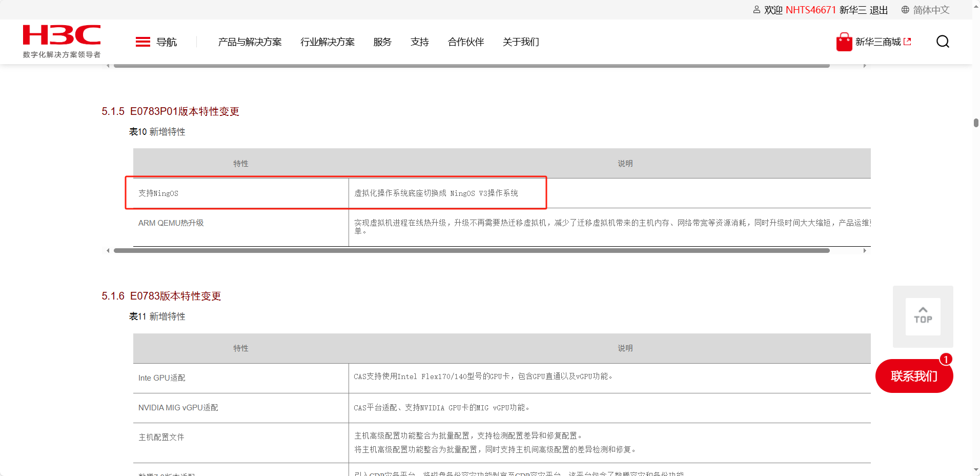Click right arrow of top table scrollbar
Image resolution: width=980 pixels, height=476 pixels.
pyautogui.click(x=865, y=66)
